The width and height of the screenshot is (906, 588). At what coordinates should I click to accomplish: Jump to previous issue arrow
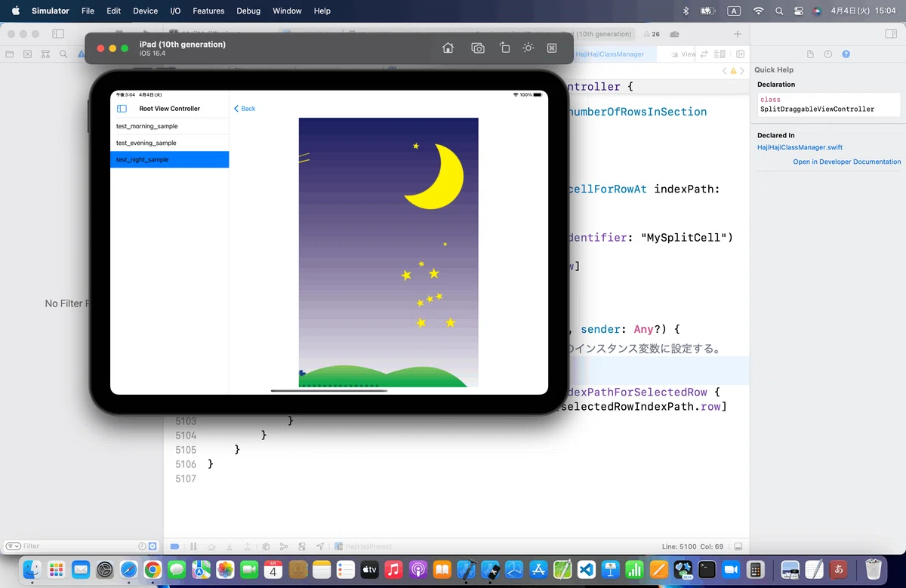coord(725,70)
